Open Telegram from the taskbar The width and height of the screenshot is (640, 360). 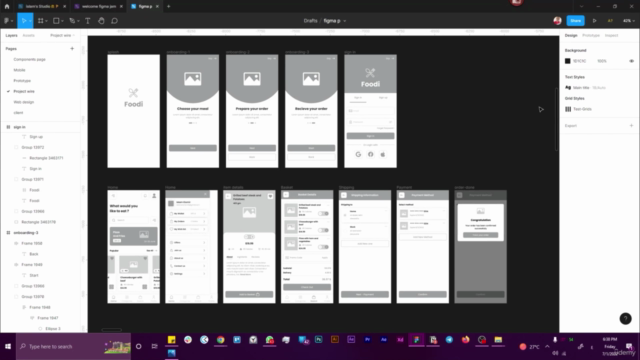(449, 340)
